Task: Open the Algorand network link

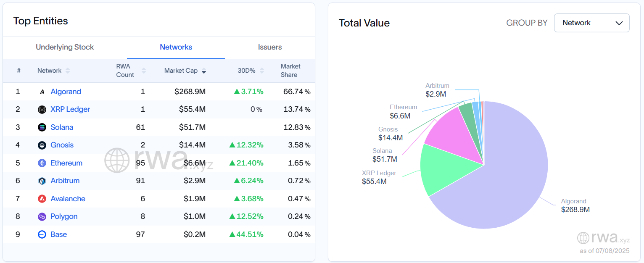Action: click(x=66, y=92)
